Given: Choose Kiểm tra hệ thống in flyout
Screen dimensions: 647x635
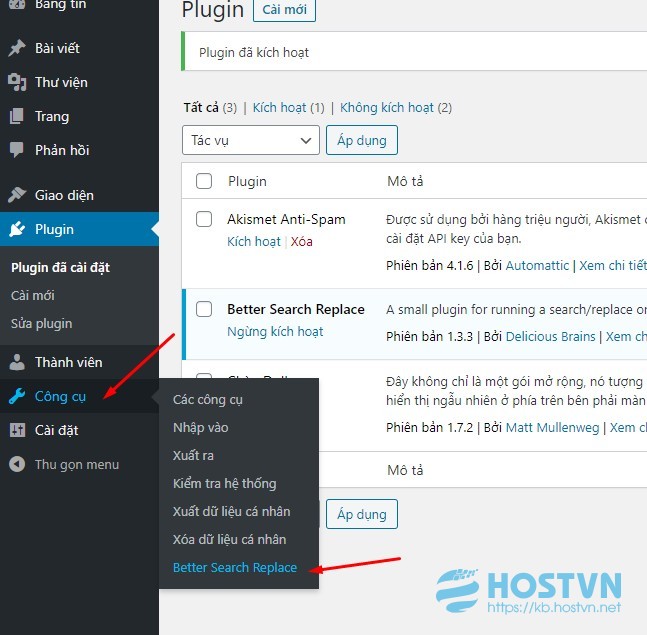Looking at the screenshot, I should pos(224,484).
